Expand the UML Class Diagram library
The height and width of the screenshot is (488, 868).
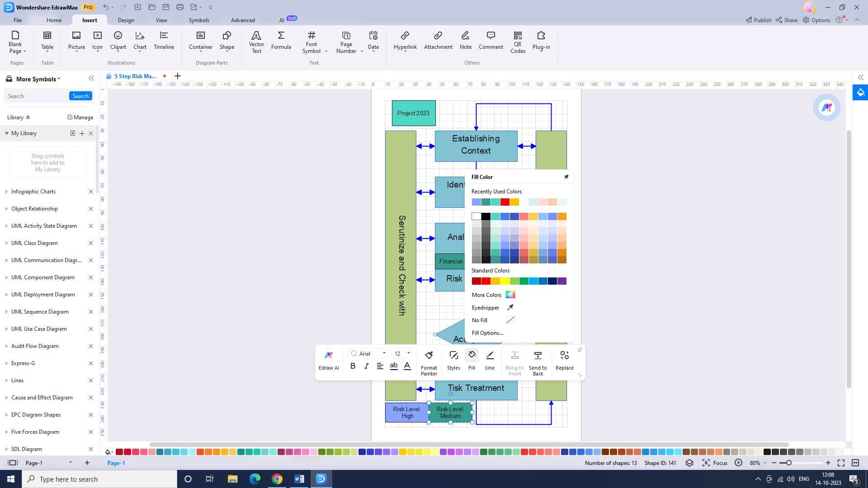click(34, 243)
